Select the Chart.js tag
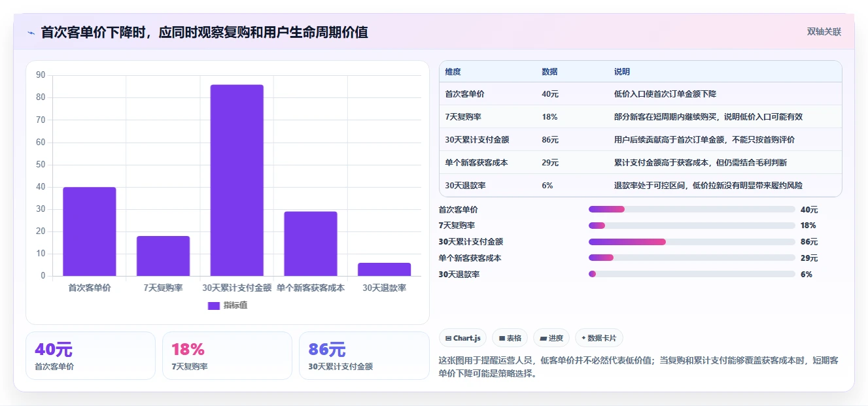The image size is (868, 406). coord(462,338)
